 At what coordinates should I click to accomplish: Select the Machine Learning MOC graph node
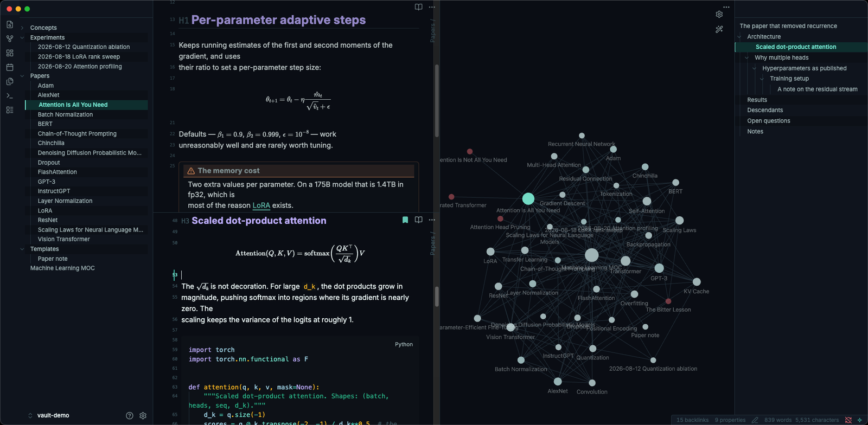[592, 255]
